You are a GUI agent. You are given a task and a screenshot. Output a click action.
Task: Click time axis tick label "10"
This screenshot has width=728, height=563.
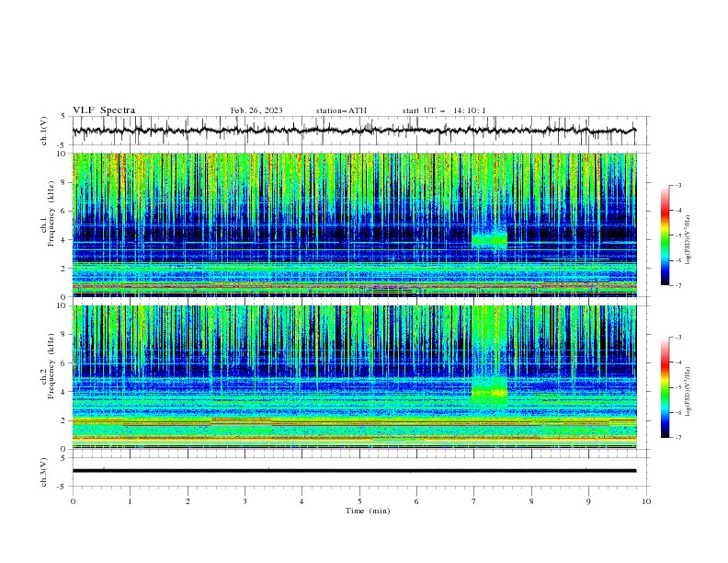click(646, 501)
